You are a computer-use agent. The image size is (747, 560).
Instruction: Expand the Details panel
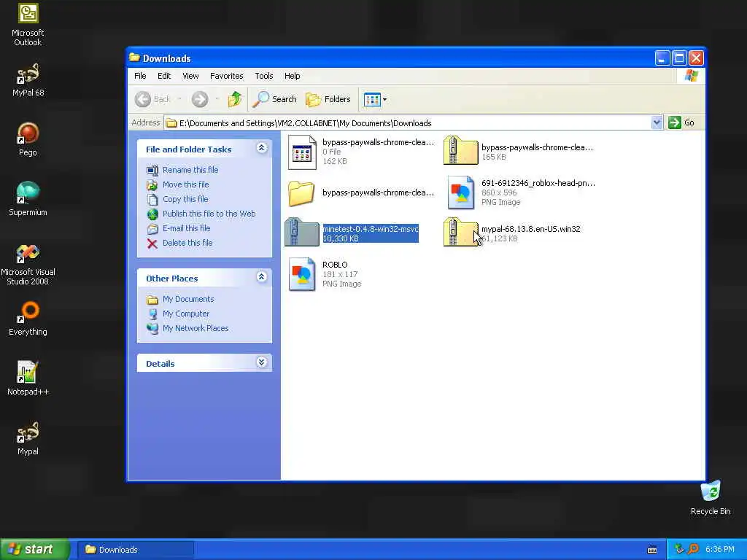[261, 362]
